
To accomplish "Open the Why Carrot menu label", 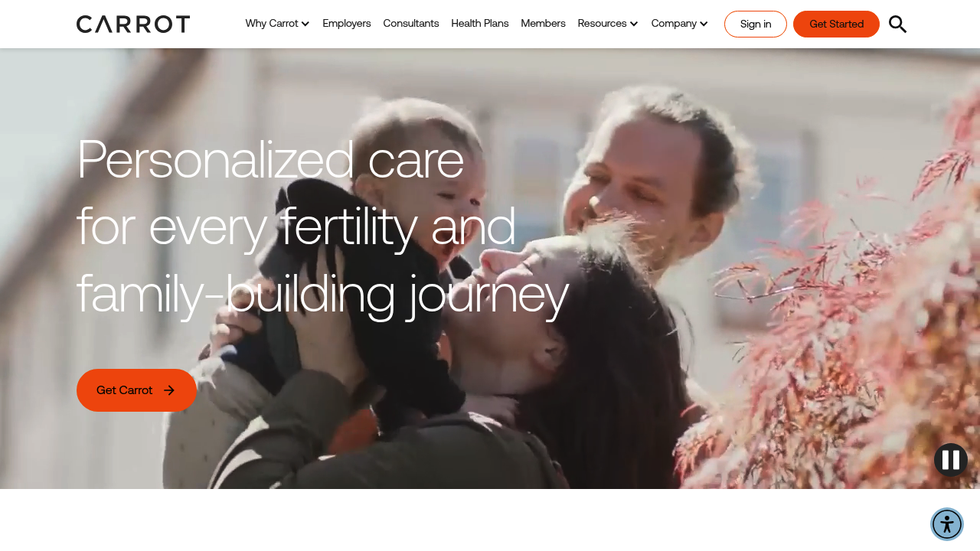I will click(272, 23).
